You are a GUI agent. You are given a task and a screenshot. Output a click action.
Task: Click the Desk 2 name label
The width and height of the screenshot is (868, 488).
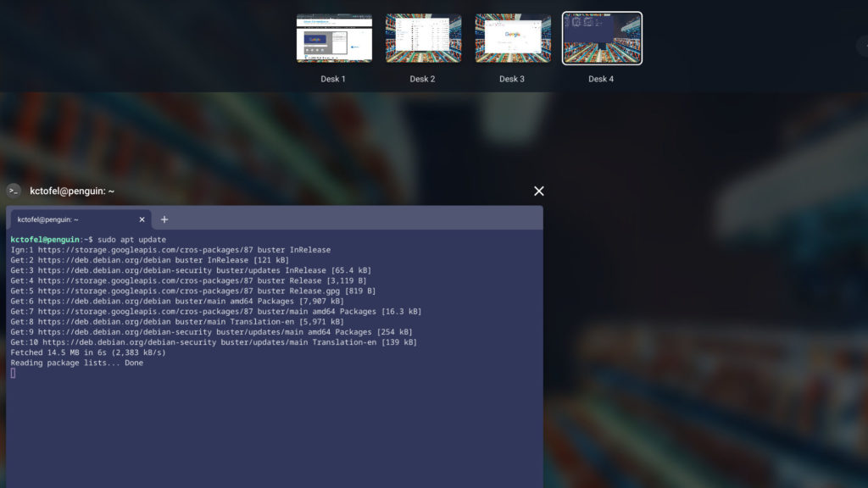pos(422,79)
